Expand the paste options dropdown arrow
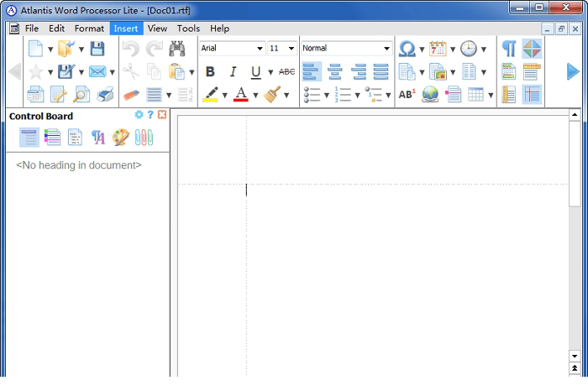 click(192, 72)
